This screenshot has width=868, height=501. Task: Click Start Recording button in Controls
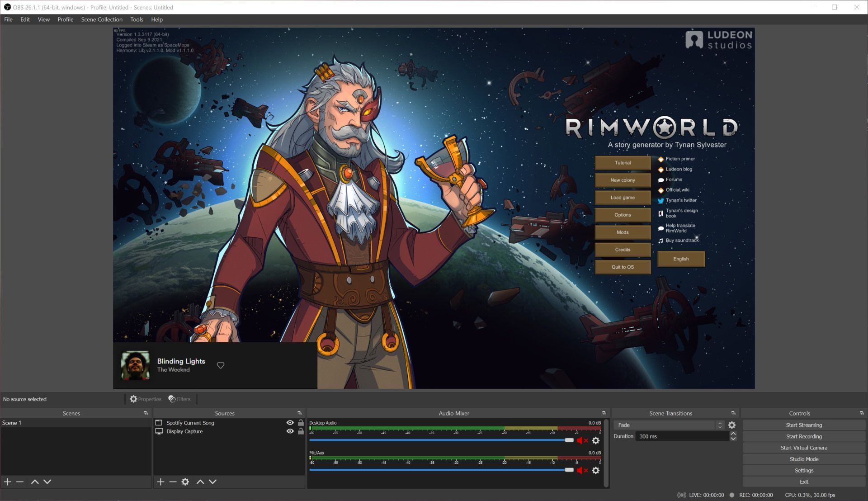pos(804,436)
